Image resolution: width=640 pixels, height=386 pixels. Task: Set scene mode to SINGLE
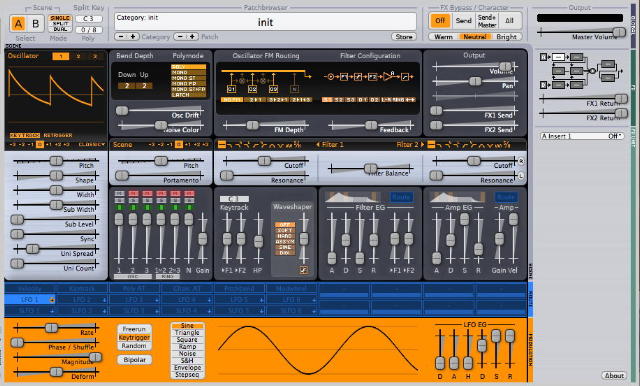click(x=60, y=18)
